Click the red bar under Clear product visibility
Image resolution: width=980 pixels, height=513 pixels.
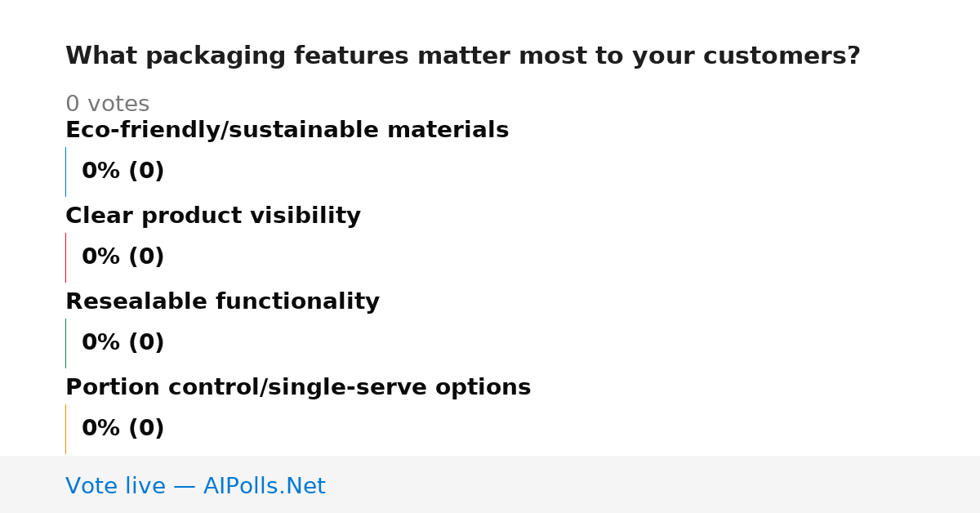65,257
